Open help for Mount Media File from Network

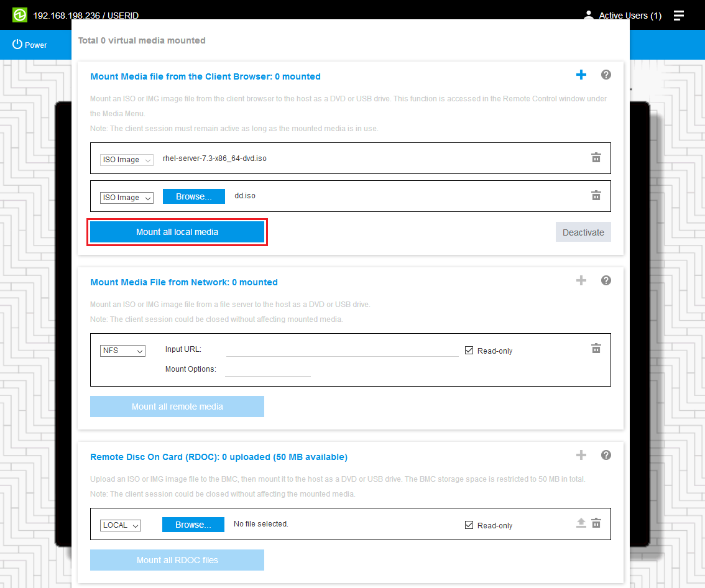point(606,281)
